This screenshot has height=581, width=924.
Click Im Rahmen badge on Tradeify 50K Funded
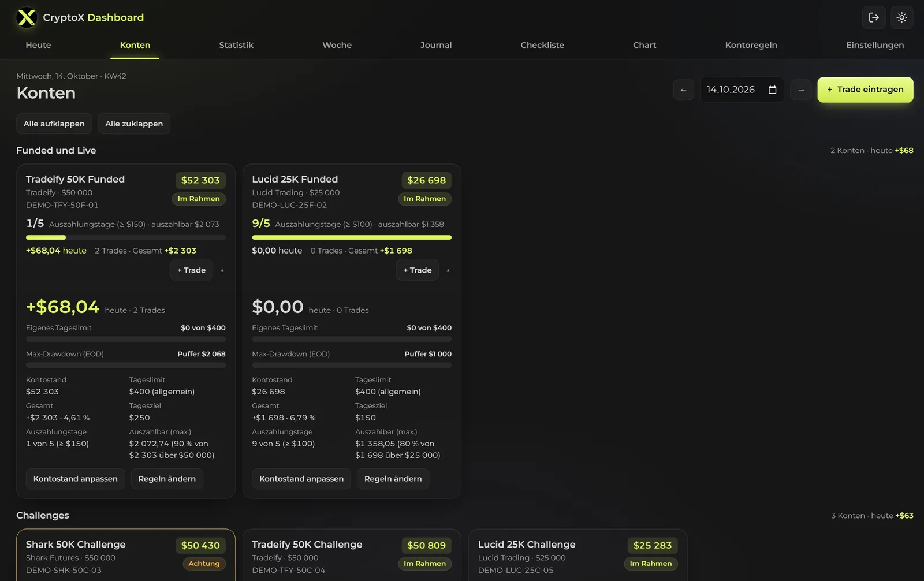tap(199, 199)
